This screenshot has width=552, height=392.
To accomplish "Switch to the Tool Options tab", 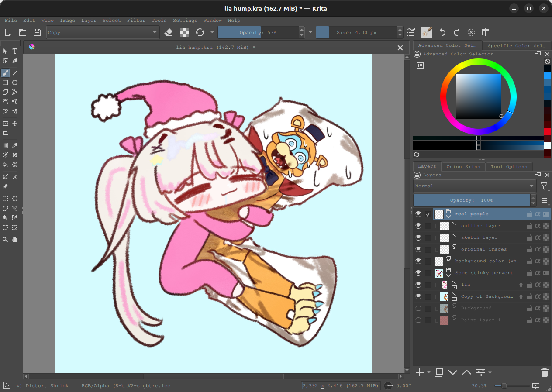I will [x=509, y=166].
